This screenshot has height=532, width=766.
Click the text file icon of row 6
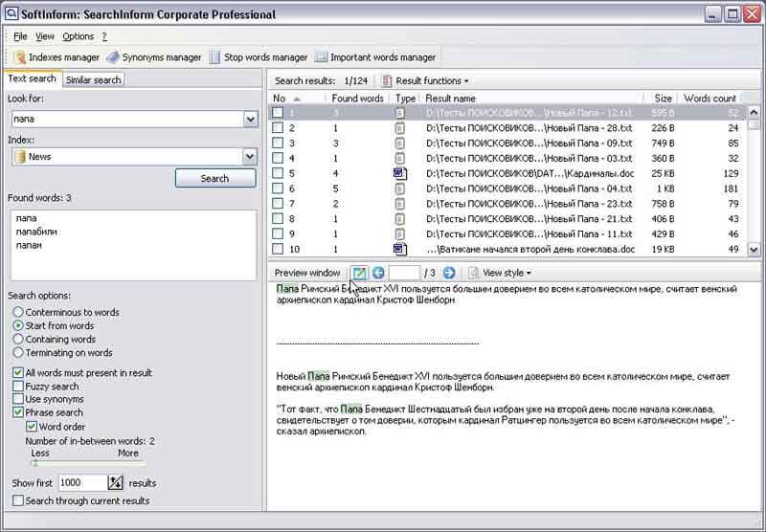click(x=399, y=188)
